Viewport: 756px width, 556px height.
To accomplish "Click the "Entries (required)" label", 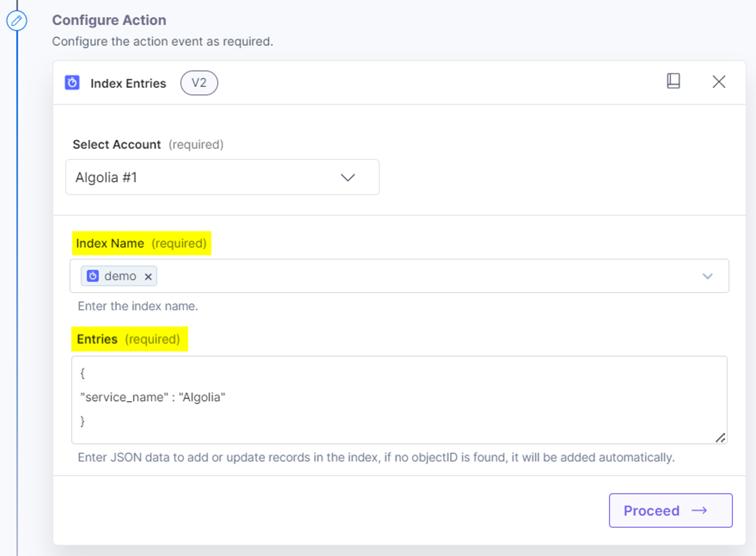I will [x=129, y=339].
